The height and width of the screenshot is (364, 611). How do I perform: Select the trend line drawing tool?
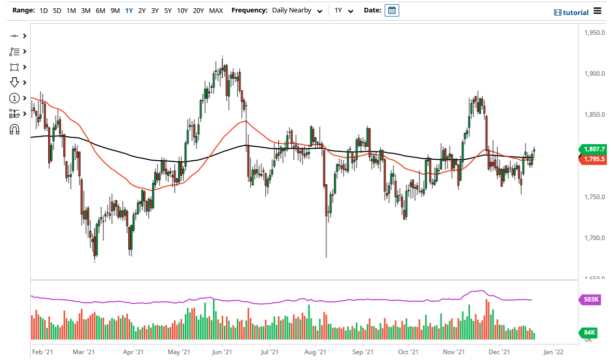15,36
